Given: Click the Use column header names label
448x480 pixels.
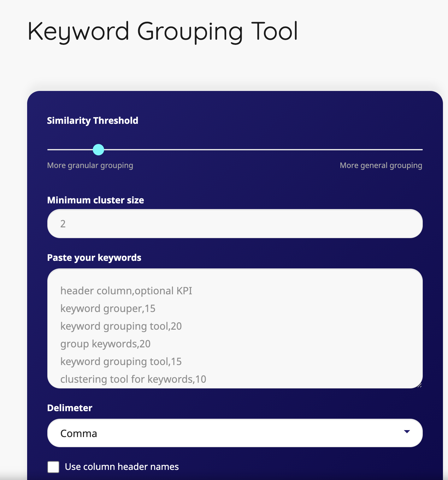Looking at the screenshot, I should [122, 467].
